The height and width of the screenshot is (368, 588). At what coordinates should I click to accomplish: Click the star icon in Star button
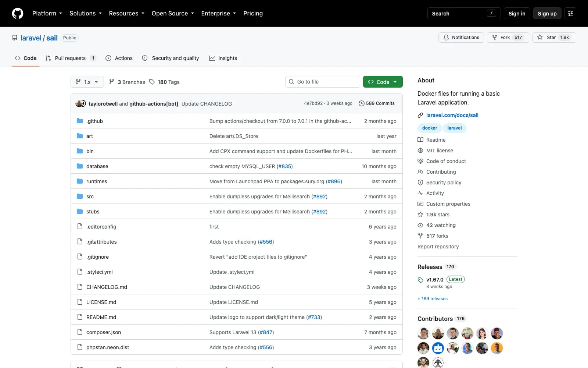(540, 37)
